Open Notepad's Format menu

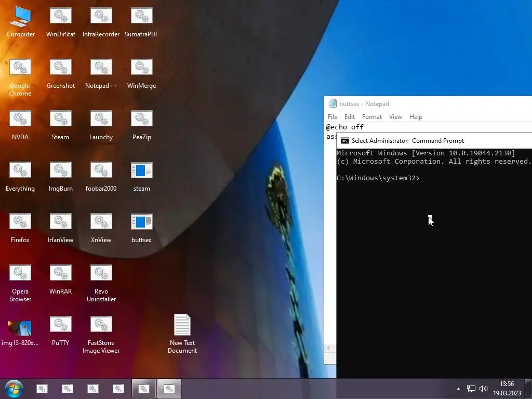tap(372, 117)
